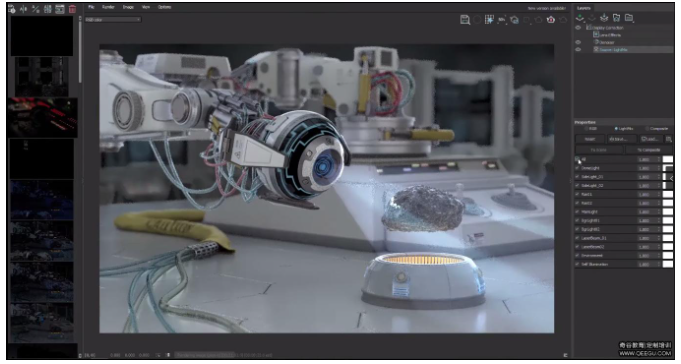Select the A/B/C/D four-way compare icon
This screenshot has width=681, height=364.
coord(48,9)
